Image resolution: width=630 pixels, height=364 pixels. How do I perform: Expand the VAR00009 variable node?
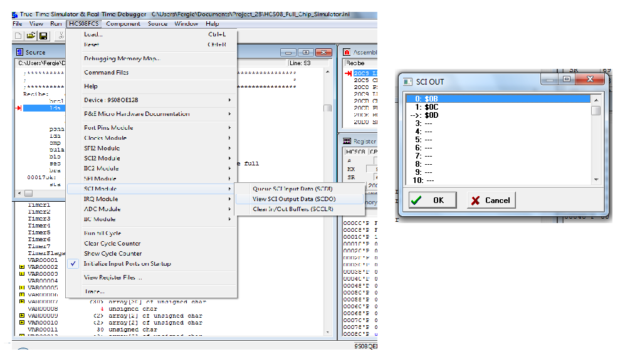click(23, 315)
